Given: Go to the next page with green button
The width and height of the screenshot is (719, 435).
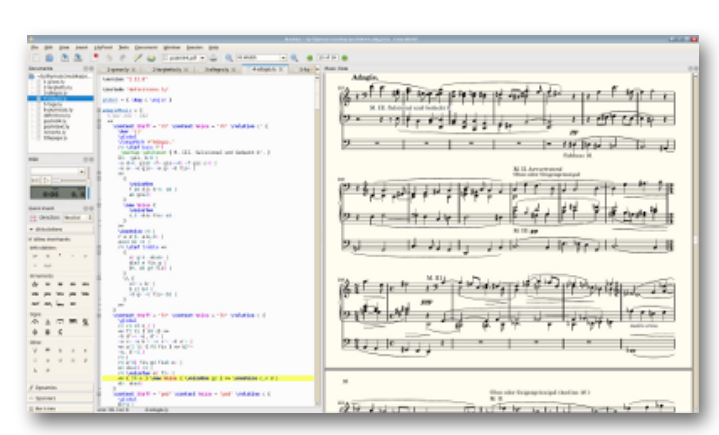Looking at the screenshot, I should pos(345,58).
